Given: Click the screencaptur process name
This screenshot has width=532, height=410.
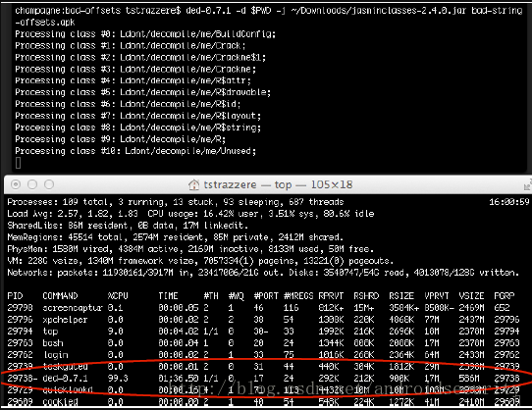Looking at the screenshot, I should click(73, 308).
